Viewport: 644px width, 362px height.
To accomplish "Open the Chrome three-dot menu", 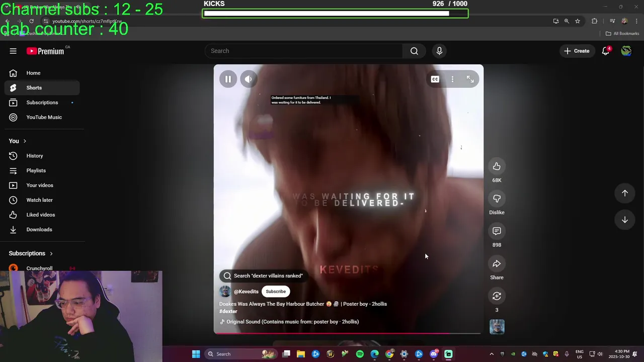I will click(636, 21).
